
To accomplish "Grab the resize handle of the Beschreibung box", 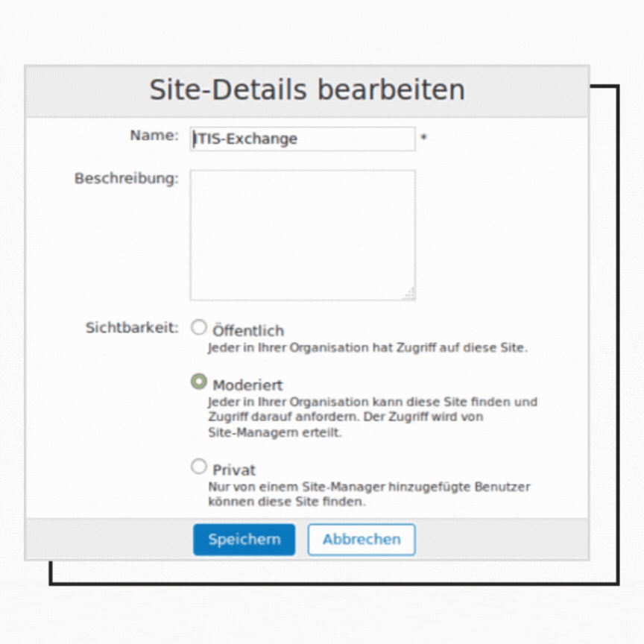I will (x=409, y=294).
